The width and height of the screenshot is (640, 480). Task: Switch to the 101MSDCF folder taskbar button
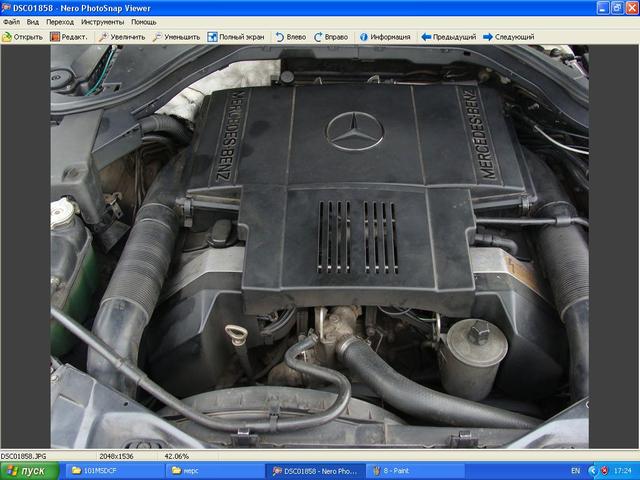coord(115,471)
